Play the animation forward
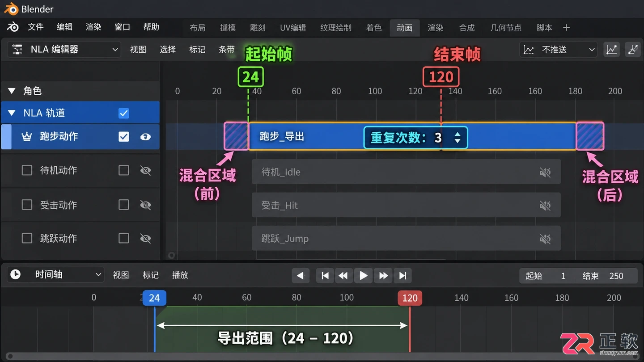Image resolution: width=644 pixels, height=362 pixels. [363, 276]
